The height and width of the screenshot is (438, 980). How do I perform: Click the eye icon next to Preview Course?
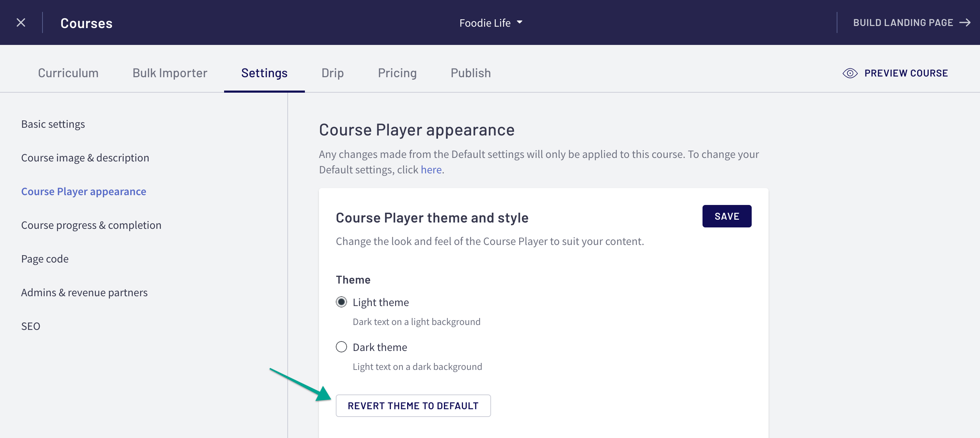click(x=850, y=73)
